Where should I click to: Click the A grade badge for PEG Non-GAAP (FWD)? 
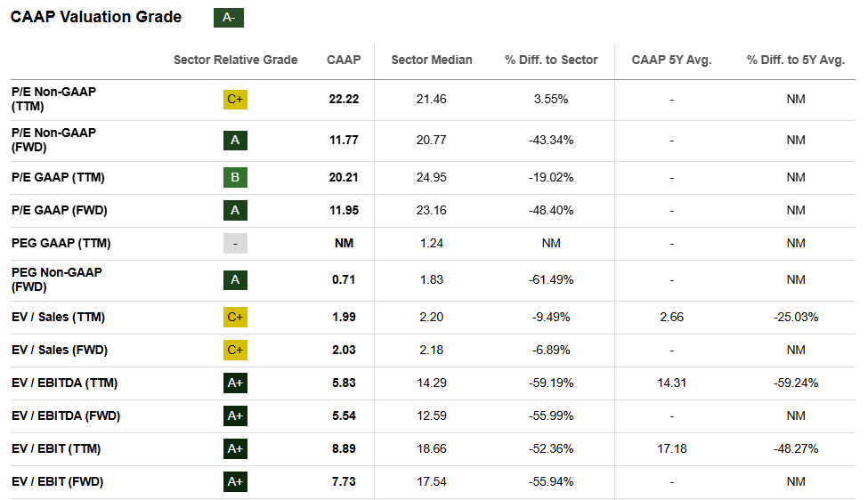235,280
